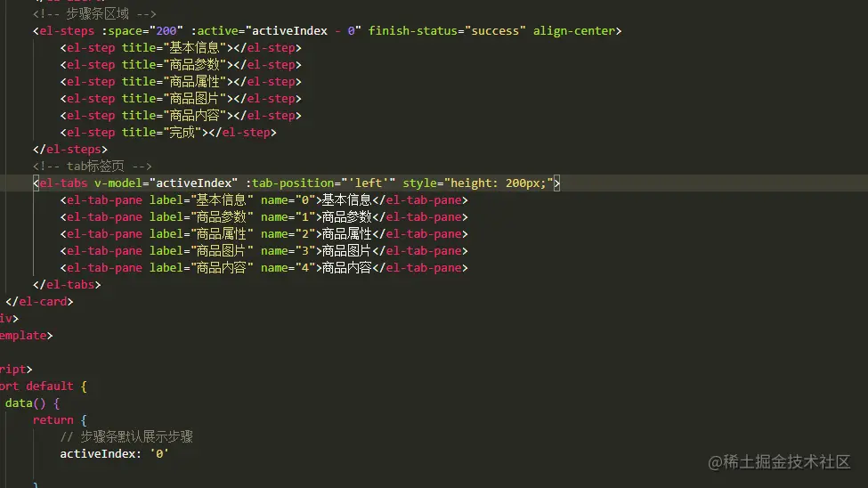Click the el-step line titled 商品图片
Viewport: 868px width, 488px height.
[x=181, y=99]
